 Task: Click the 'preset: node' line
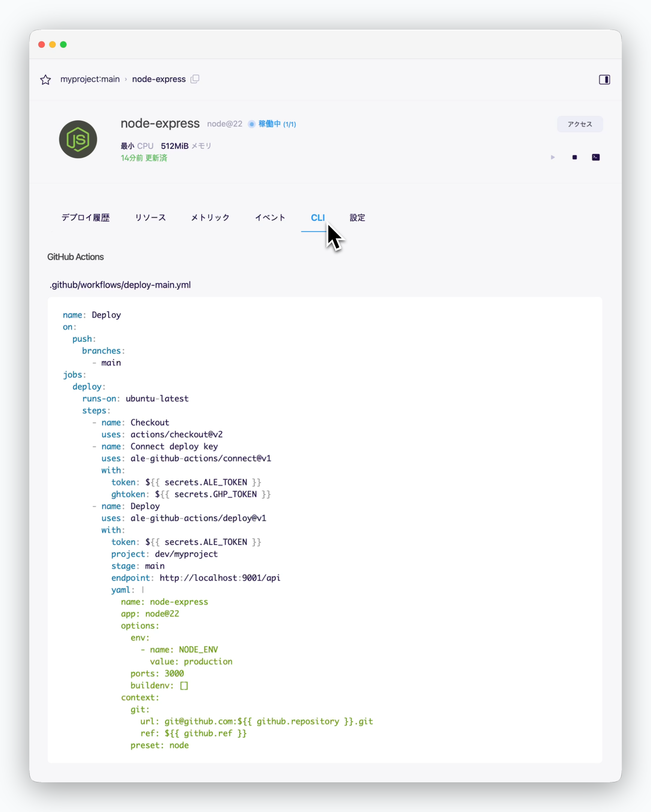[x=160, y=745]
